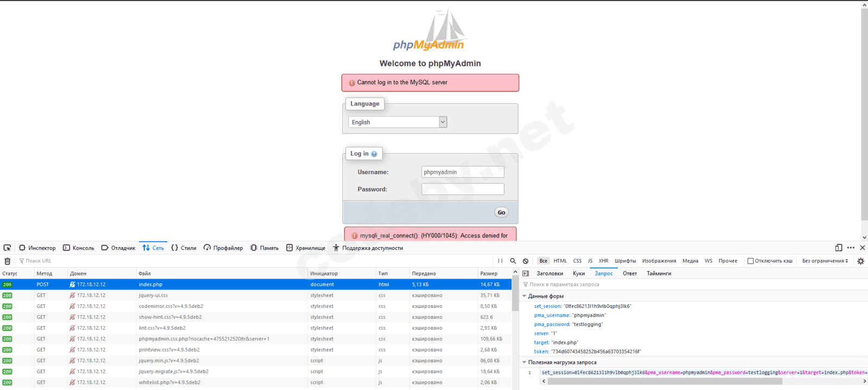The height and width of the screenshot is (390, 868).
Task: Sort by Статус column header
Action: point(17,273)
